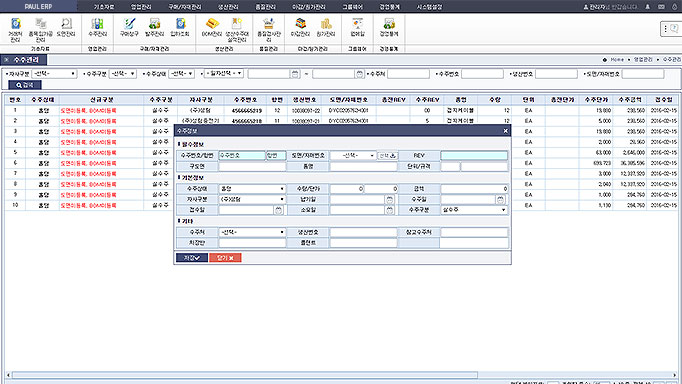Expand the 일자선택 date type dropdown
This screenshot has height=384, width=682.
tap(224, 73)
